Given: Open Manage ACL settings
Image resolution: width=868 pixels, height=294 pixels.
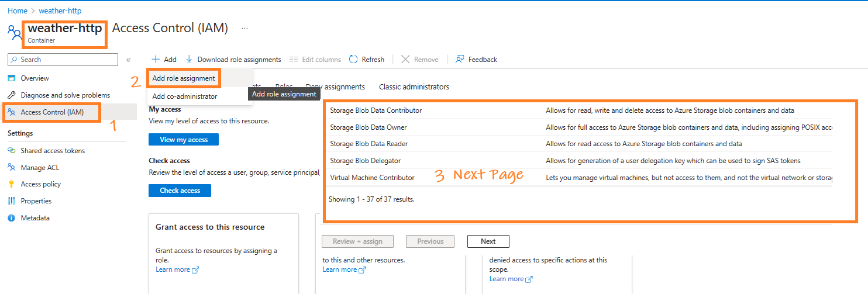Looking at the screenshot, I should tap(40, 168).
